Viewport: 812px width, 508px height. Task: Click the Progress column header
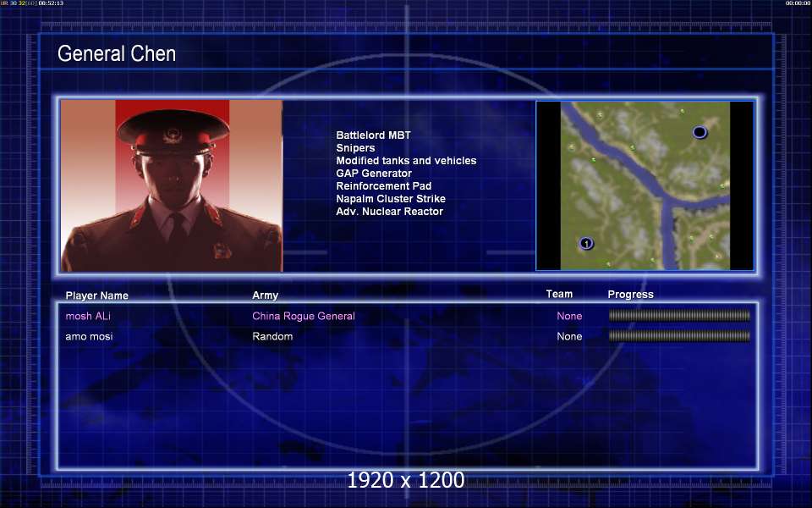pos(630,295)
